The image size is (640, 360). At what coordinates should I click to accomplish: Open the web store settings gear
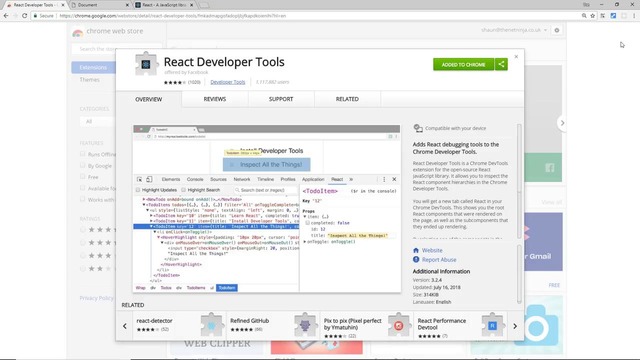(557, 30)
